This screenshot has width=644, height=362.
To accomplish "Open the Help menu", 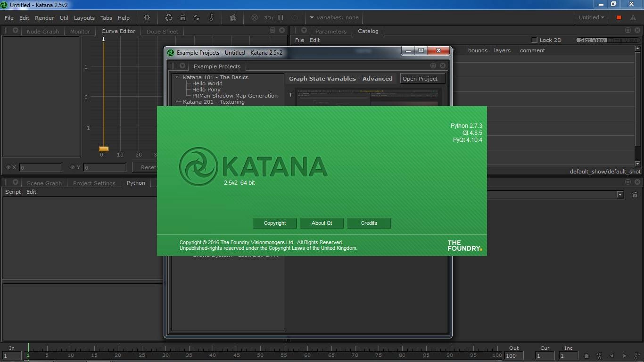I will pyautogui.click(x=124, y=17).
